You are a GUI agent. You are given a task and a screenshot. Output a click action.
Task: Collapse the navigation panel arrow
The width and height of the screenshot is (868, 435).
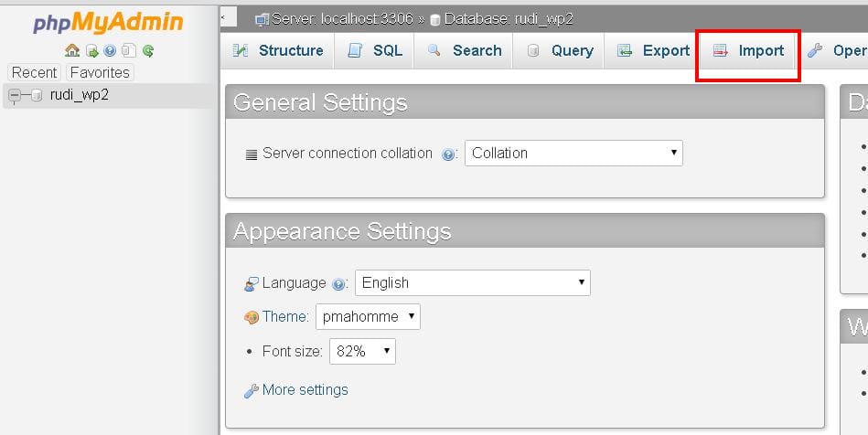(229, 17)
